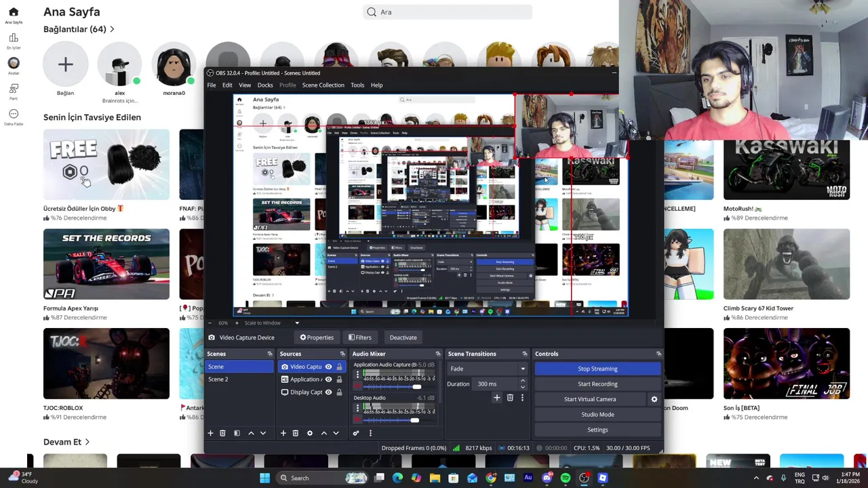The width and height of the screenshot is (868, 488).
Task: Open scene filters icon in Scenes toolbar
Action: 237,433
